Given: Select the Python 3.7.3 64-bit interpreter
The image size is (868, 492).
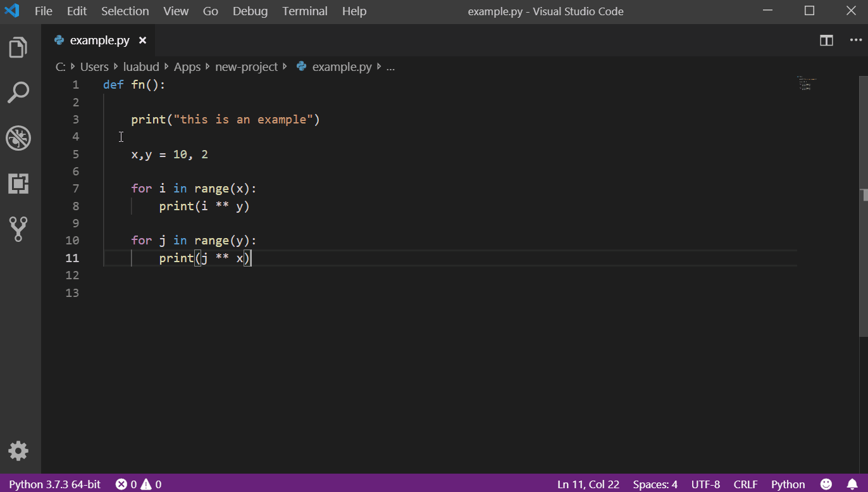Looking at the screenshot, I should click(54, 484).
